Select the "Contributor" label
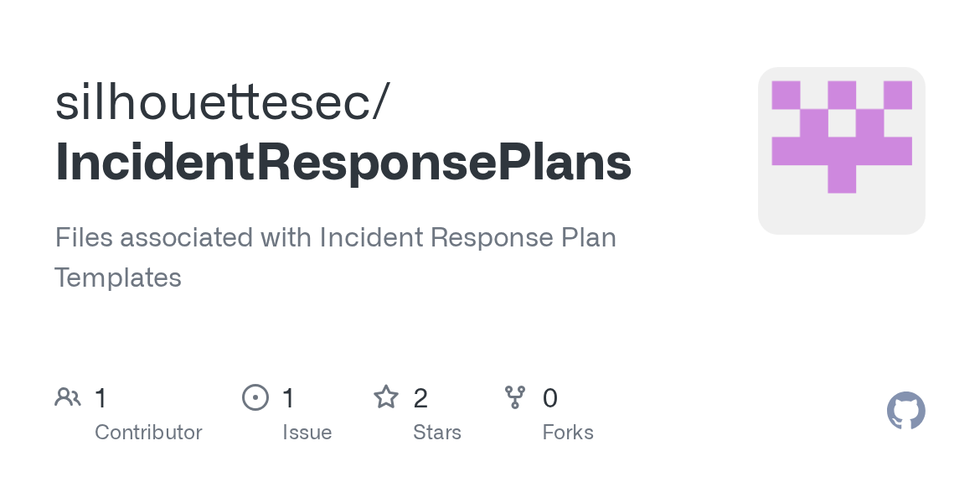This screenshot has height=503, width=980. pyautogui.click(x=148, y=433)
